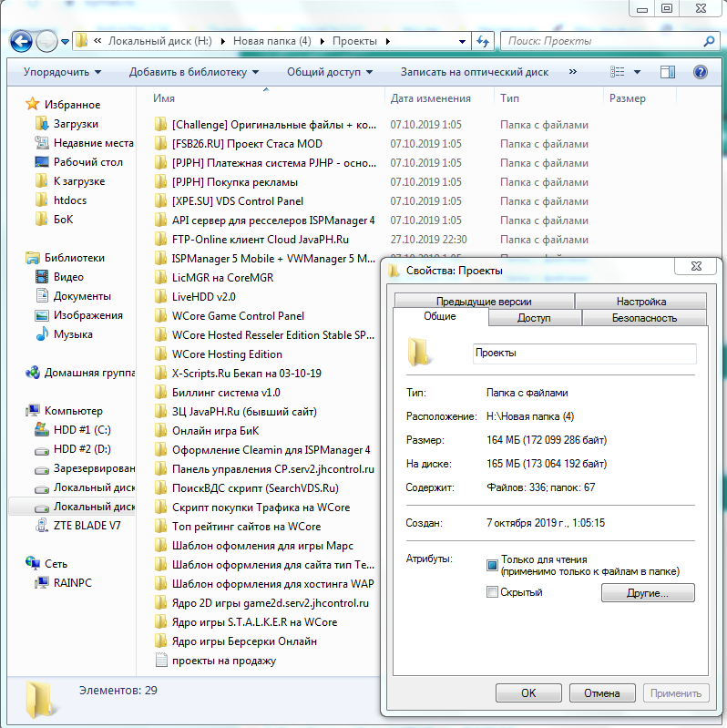This screenshot has width=727, height=728.
Task: Switch to the 'Безопасность' tab
Action: [x=644, y=318]
